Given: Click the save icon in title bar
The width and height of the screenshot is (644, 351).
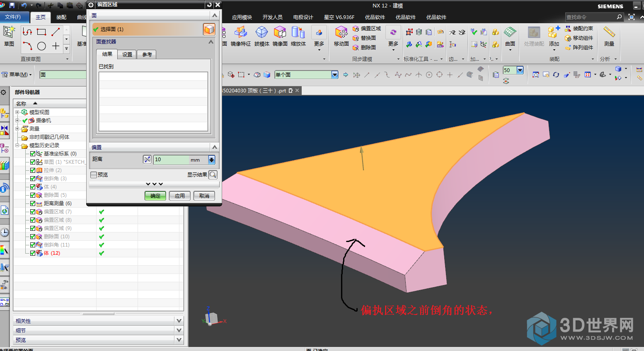Looking at the screenshot, I should click(x=12, y=5).
